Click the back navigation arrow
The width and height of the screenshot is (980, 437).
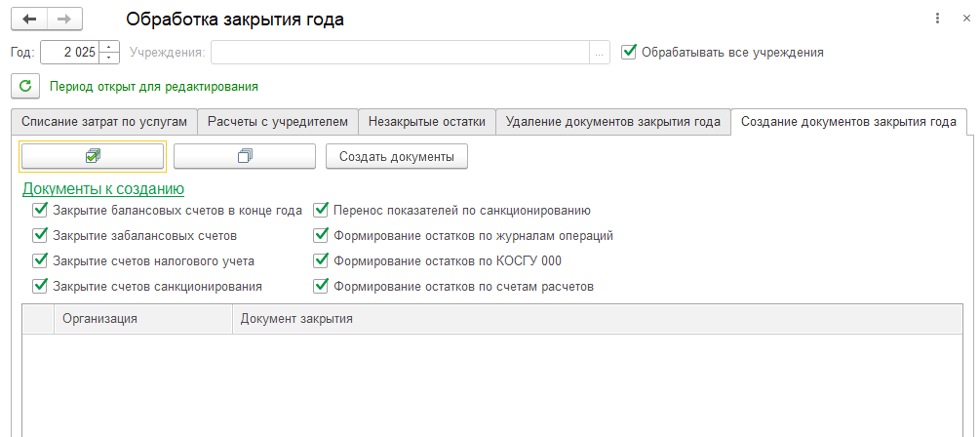click(28, 19)
